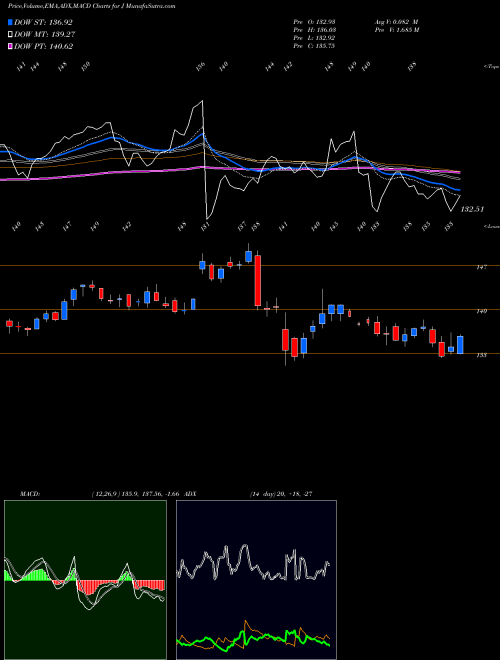
Task: Click the chart title mentioning MunafaSutra.com
Action: [92, 6]
